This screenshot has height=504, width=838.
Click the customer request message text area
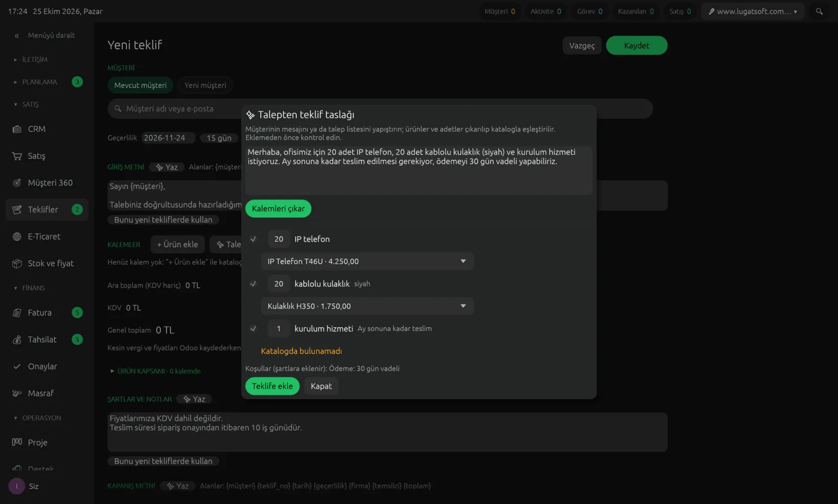[418, 170]
